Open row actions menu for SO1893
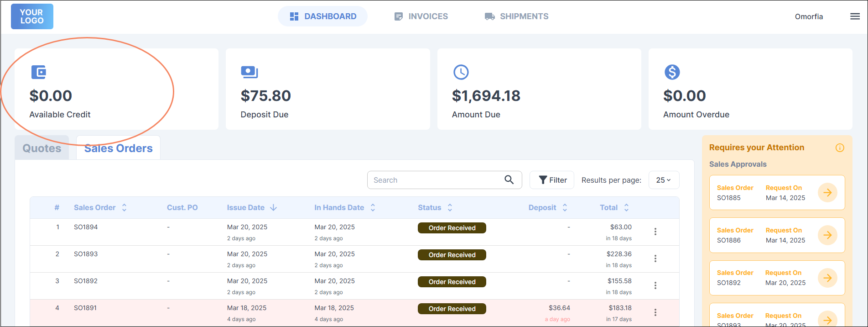This screenshot has height=327, width=868. [x=655, y=258]
